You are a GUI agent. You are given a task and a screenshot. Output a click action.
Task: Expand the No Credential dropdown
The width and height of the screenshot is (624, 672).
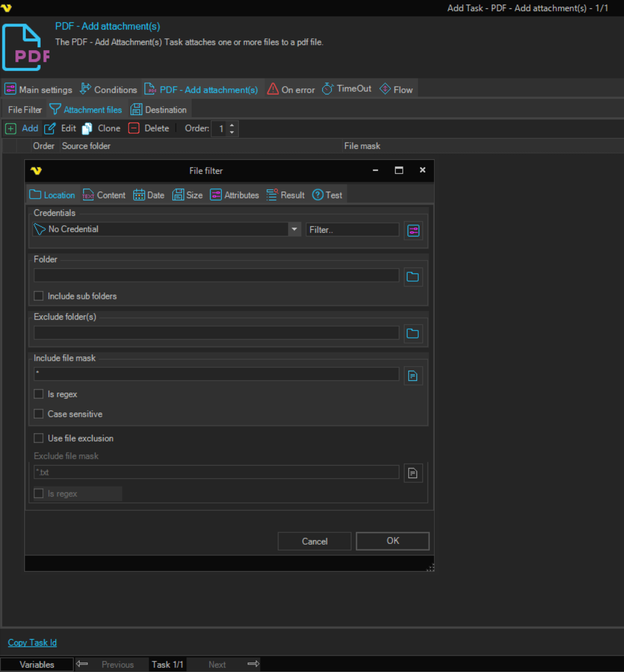point(295,229)
